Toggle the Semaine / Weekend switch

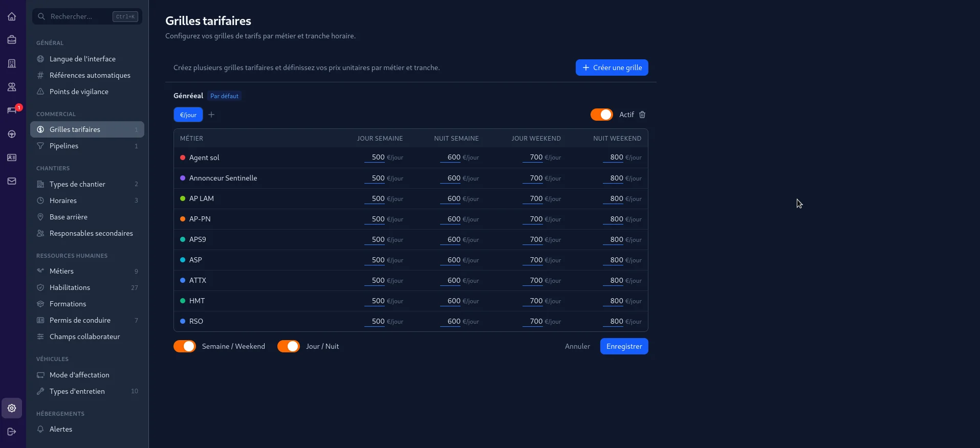(185, 346)
